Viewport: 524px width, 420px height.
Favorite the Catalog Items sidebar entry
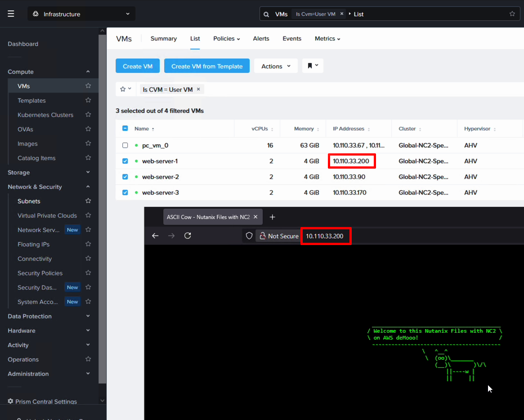point(88,158)
